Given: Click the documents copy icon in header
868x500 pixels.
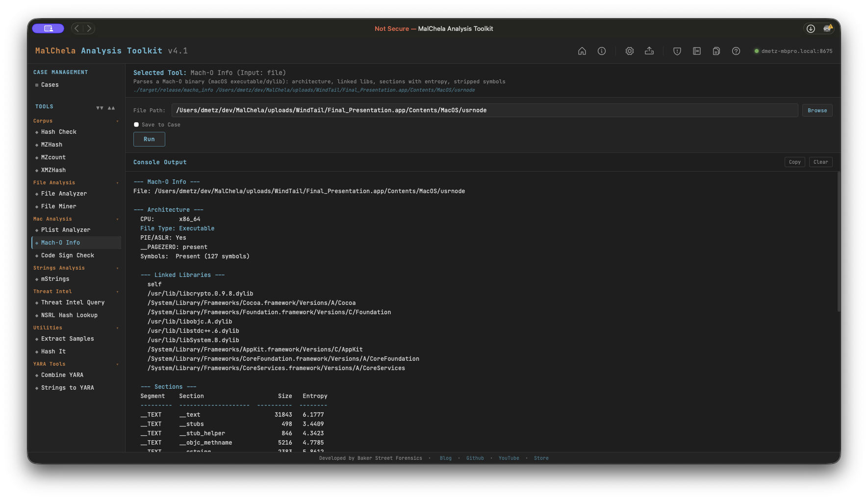Looking at the screenshot, I should (716, 51).
